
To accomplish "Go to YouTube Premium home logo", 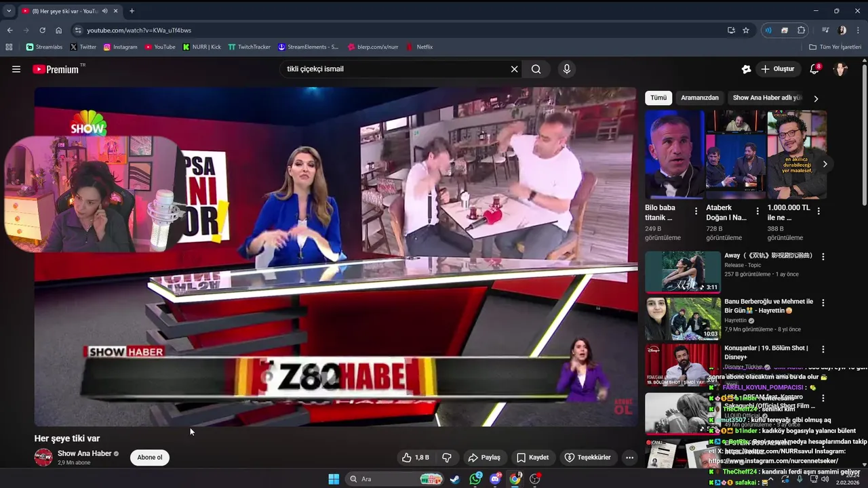I will pyautogui.click(x=56, y=69).
